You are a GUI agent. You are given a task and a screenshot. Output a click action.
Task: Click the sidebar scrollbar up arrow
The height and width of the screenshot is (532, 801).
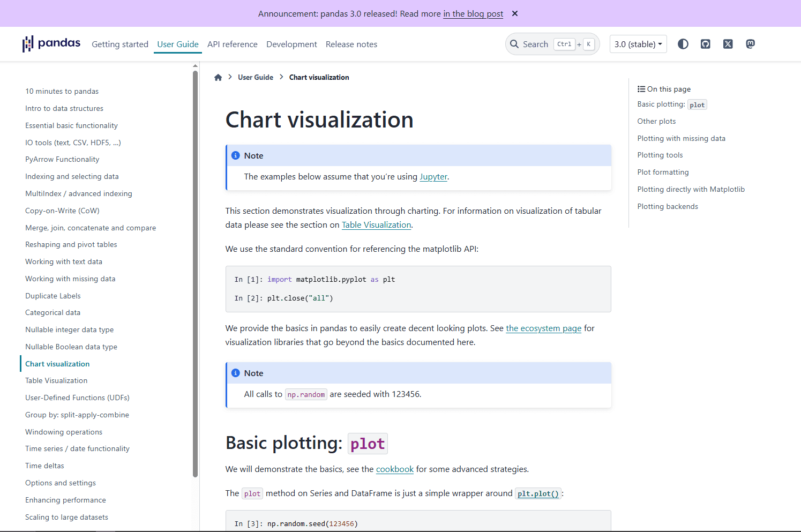[x=195, y=65]
